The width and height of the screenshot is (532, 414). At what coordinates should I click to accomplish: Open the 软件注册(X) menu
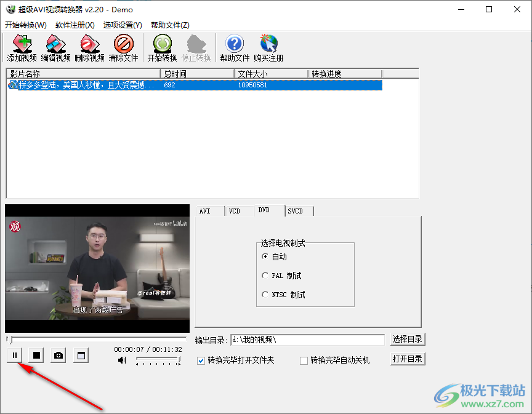coord(75,25)
